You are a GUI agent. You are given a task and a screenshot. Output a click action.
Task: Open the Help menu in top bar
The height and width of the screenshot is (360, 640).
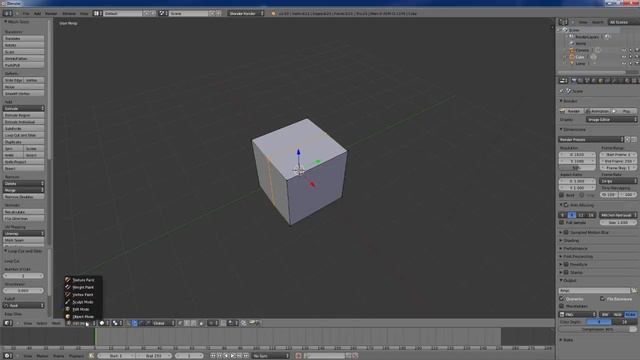click(84, 13)
